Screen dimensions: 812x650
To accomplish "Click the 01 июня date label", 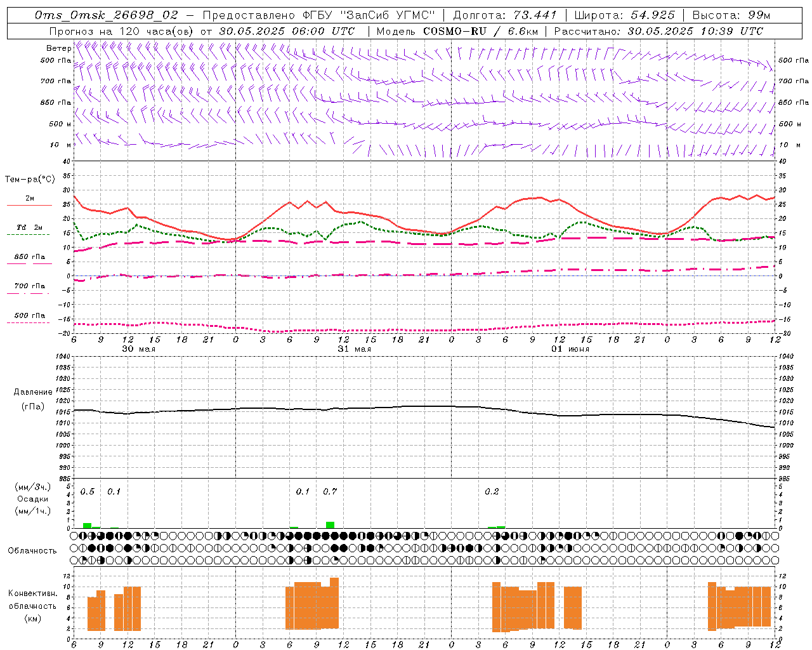I will coord(570,349).
